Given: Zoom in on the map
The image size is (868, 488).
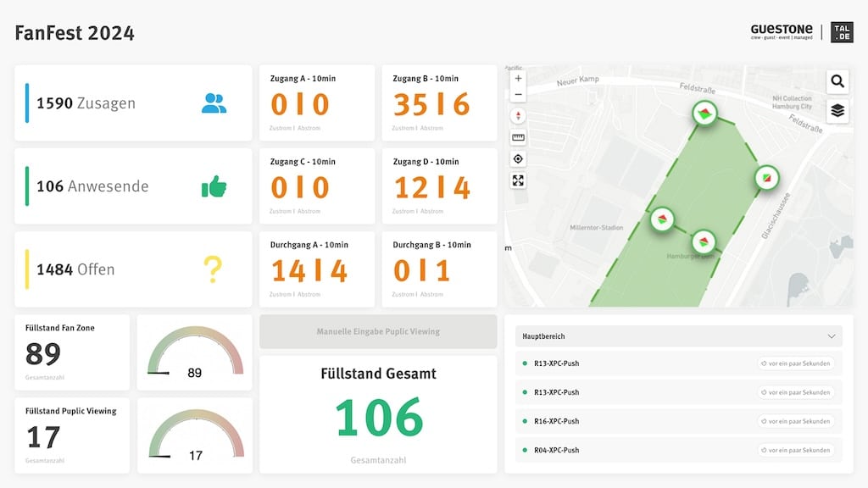Looking at the screenshot, I should [518, 78].
